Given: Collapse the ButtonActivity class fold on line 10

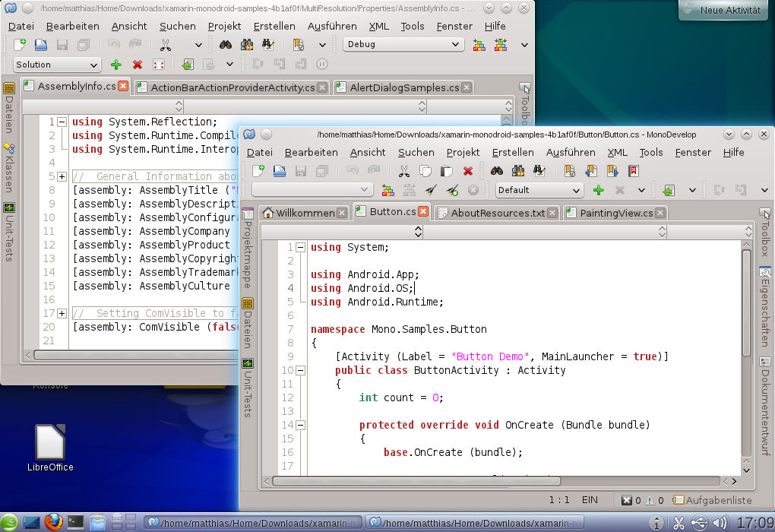Looking at the screenshot, I should click(300, 370).
